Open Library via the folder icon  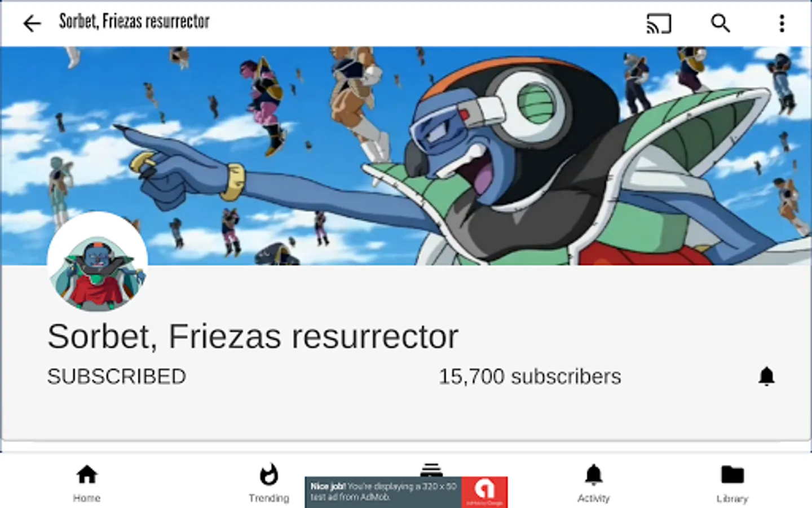click(x=732, y=475)
